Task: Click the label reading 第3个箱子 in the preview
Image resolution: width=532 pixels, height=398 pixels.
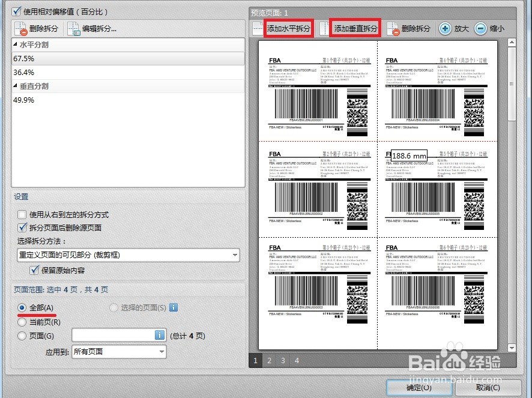Action: tap(319, 283)
